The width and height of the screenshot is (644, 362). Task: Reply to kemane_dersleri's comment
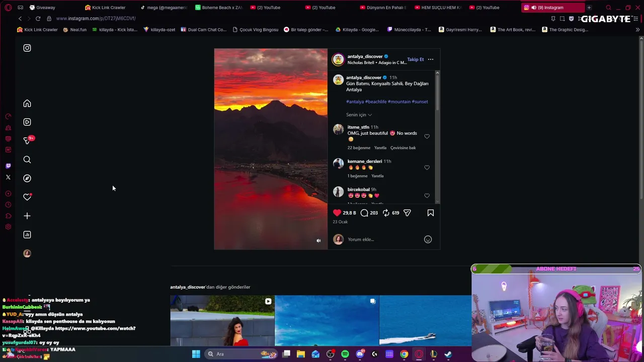(377, 176)
